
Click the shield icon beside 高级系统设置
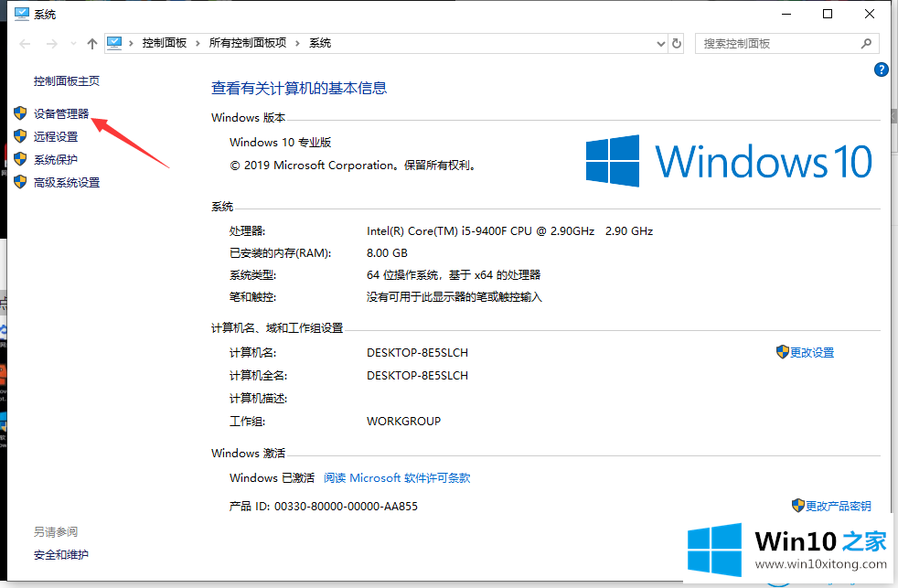tap(20, 181)
